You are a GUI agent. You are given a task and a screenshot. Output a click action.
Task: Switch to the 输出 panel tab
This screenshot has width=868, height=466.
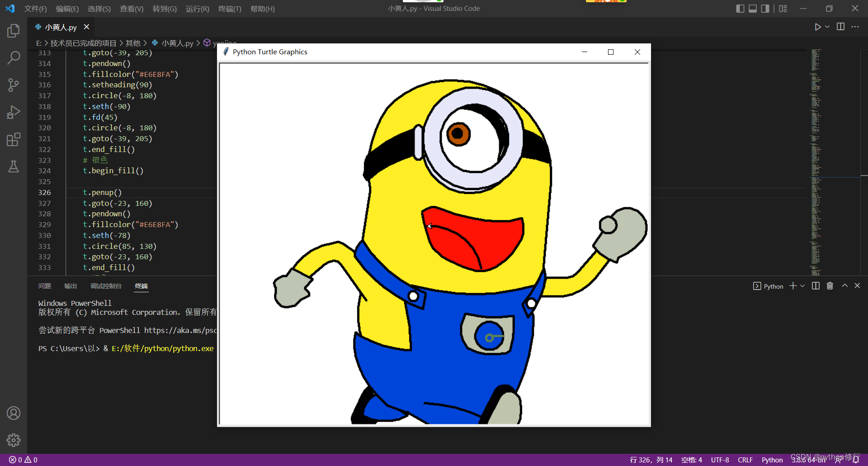coord(71,286)
